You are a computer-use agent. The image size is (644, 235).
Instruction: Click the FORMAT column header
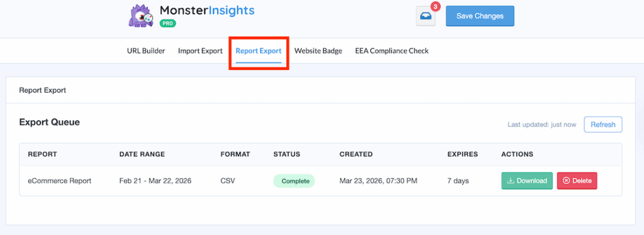[x=235, y=154]
